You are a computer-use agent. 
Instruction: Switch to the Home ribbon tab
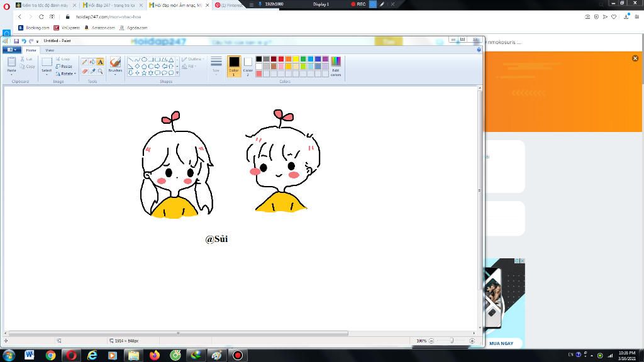pos(31,50)
